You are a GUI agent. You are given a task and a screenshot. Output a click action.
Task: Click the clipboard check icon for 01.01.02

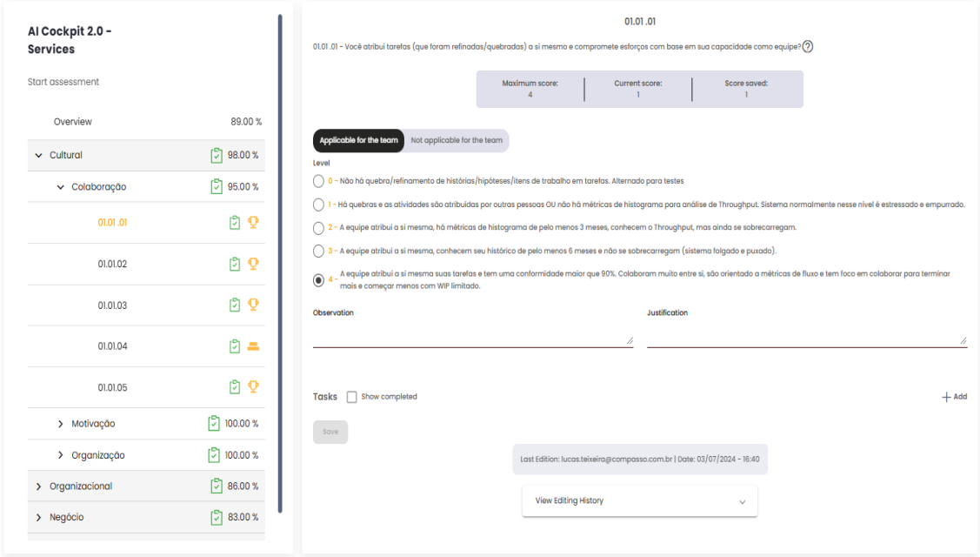(x=235, y=264)
